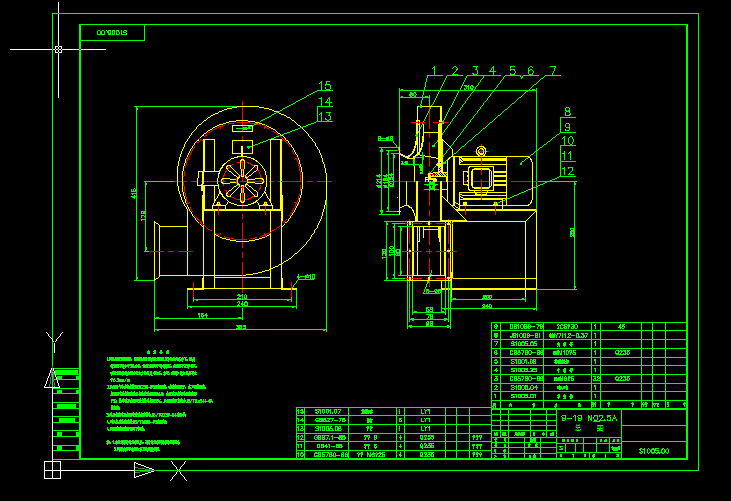Viewport: 731px width, 501px height.
Task: Select part balloon number 8
Action: click(x=567, y=111)
